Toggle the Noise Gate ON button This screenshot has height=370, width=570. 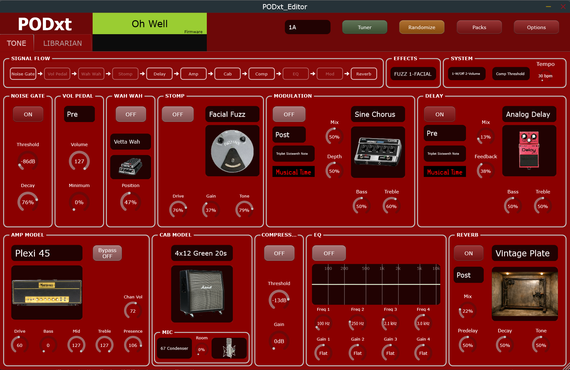pyautogui.click(x=28, y=114)
